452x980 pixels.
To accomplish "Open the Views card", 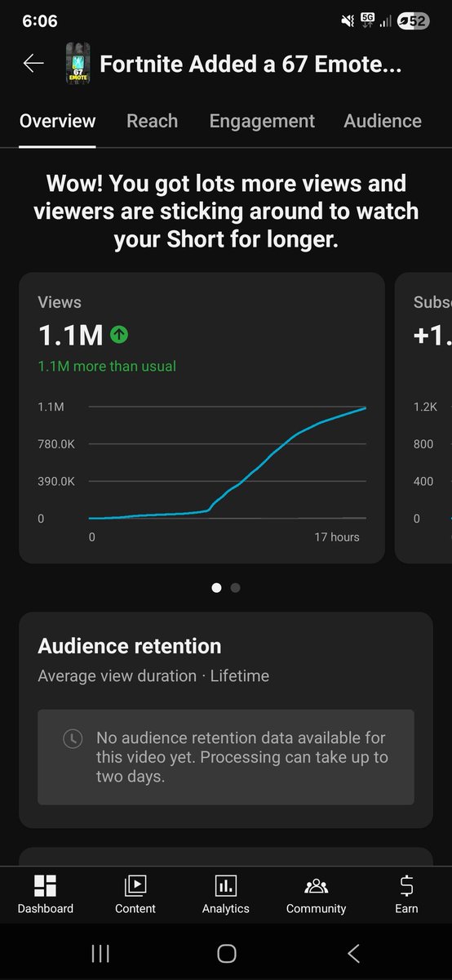I will [202, 418].
